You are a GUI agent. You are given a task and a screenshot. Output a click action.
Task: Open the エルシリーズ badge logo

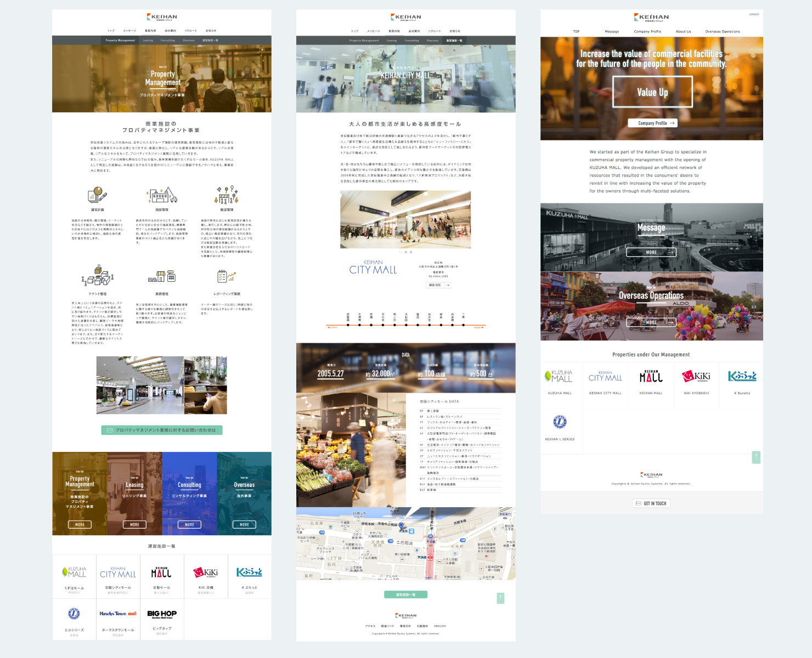click(74, 614)
